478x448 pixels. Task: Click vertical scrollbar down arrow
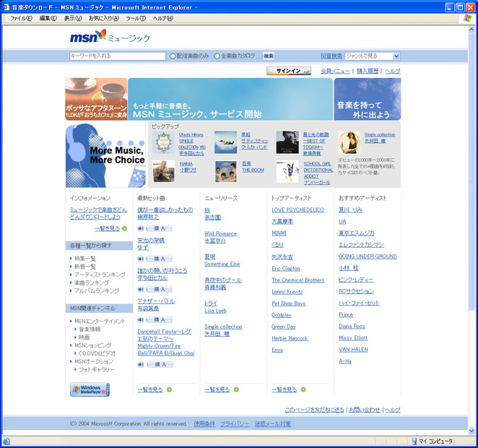[472, 431]
